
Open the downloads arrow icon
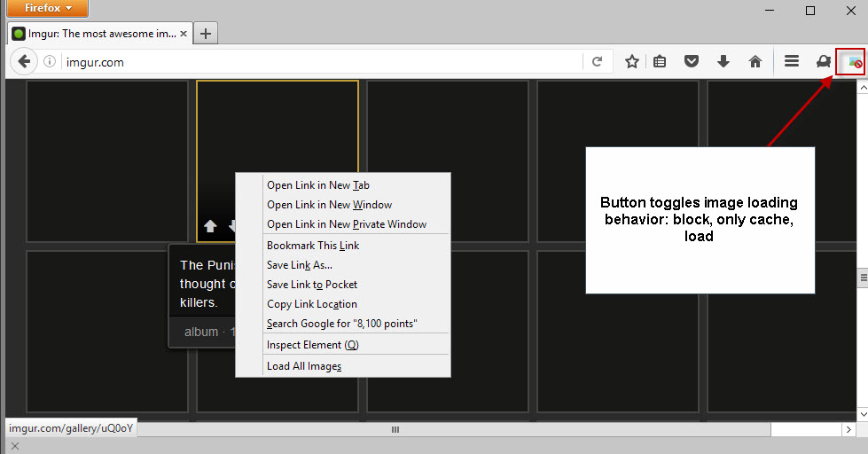point(723,61)
